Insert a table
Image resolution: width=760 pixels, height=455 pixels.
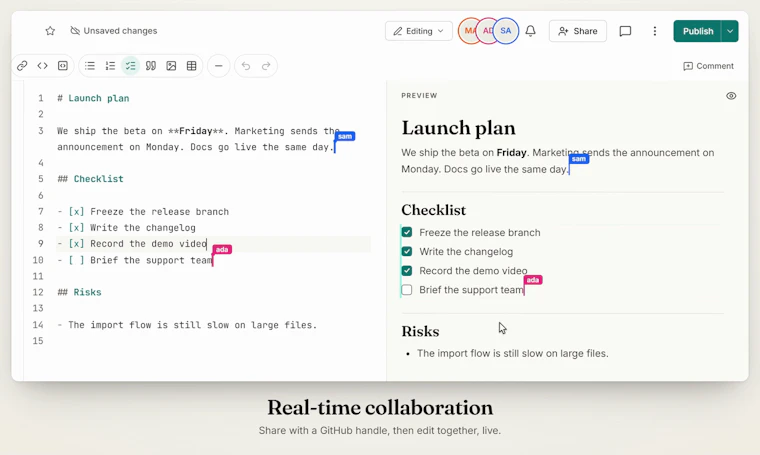click(191, 66)
